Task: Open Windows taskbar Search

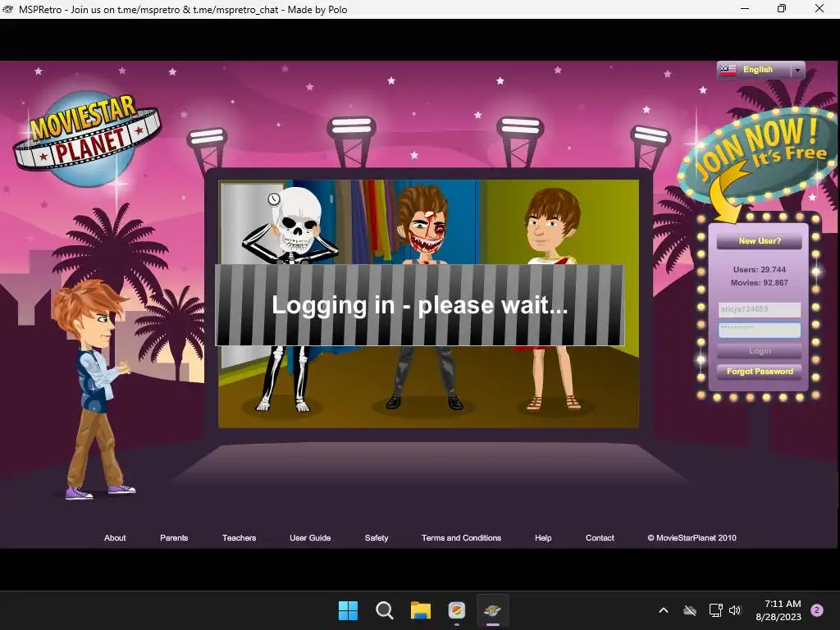Action: coord(384,610)
